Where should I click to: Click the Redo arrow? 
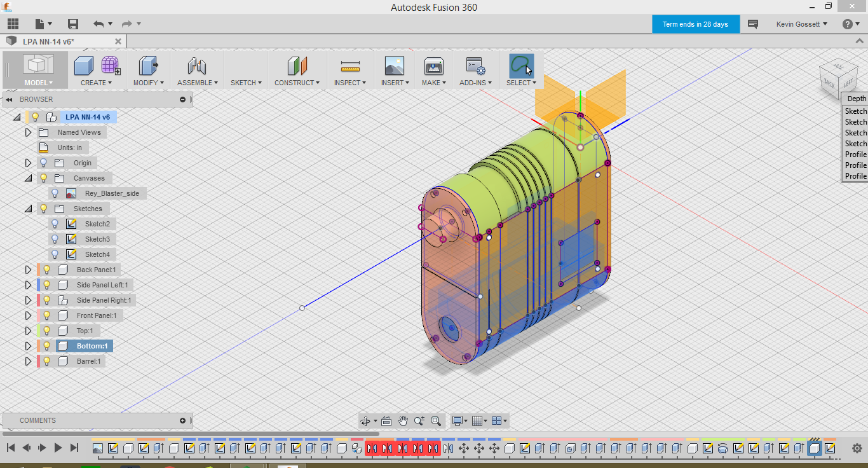(127, 24)
